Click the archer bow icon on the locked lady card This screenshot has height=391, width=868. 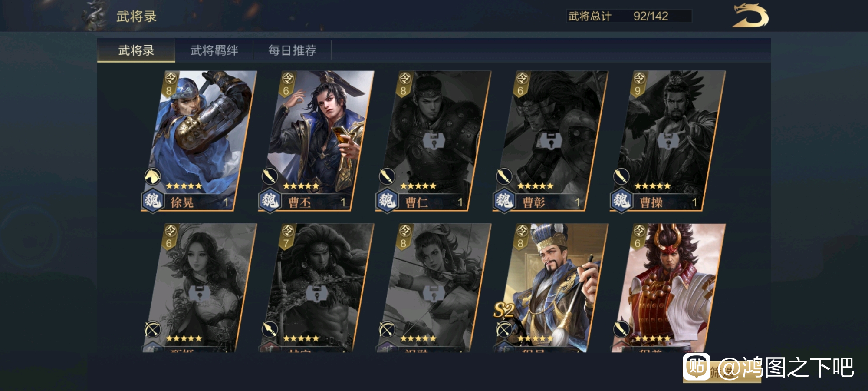[x=153, y=329]
